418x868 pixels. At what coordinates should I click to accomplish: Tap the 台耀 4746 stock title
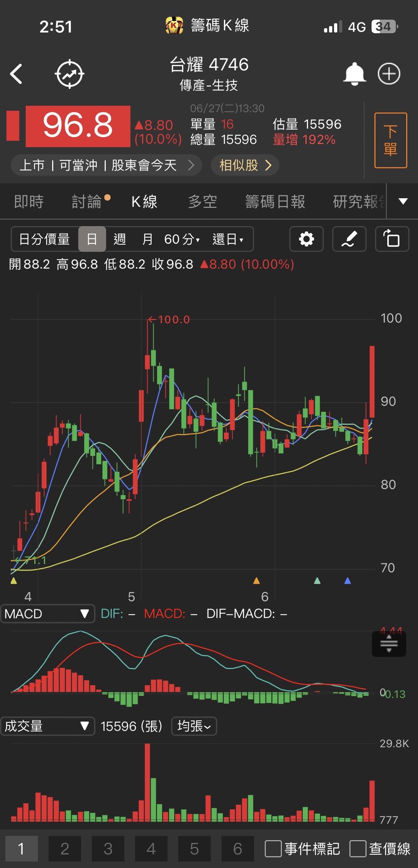(x=209, y=65)
